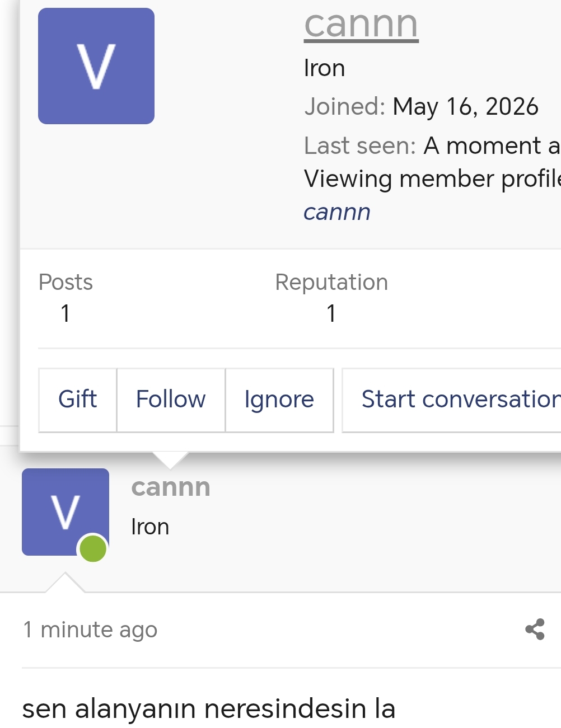
Task: Open the large V avatar in the popup
Action: [96, 66]
